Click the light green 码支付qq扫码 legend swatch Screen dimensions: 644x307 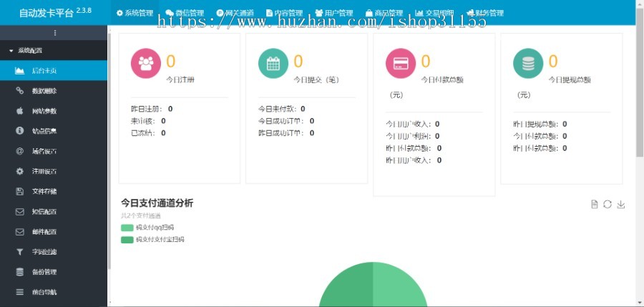pos(127,228)
